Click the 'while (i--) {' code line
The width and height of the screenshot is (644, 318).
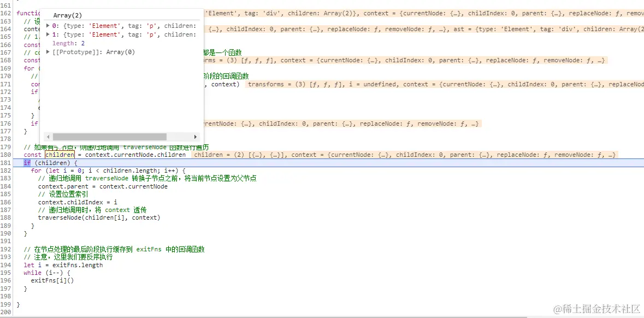coord(47,273)
